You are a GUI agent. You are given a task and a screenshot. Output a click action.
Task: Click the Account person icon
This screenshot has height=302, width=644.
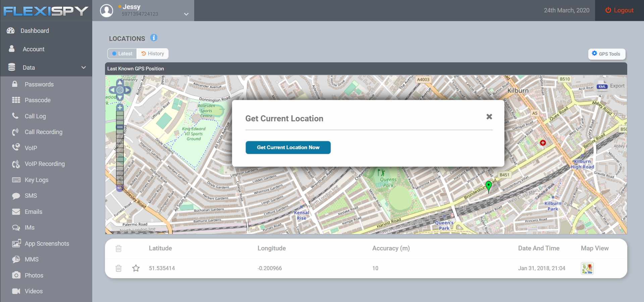click(x=12, y=49)
